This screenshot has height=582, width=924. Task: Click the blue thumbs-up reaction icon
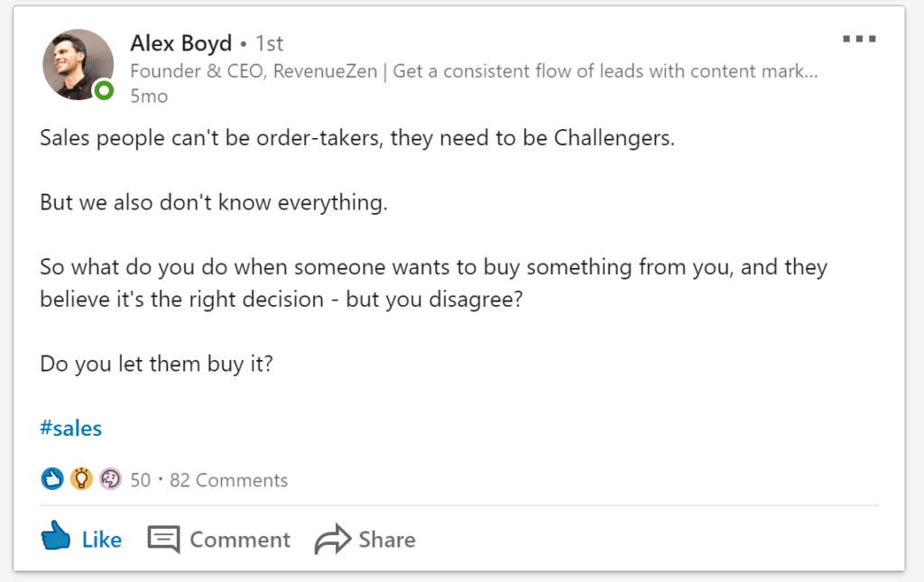[x=52, y=479]
